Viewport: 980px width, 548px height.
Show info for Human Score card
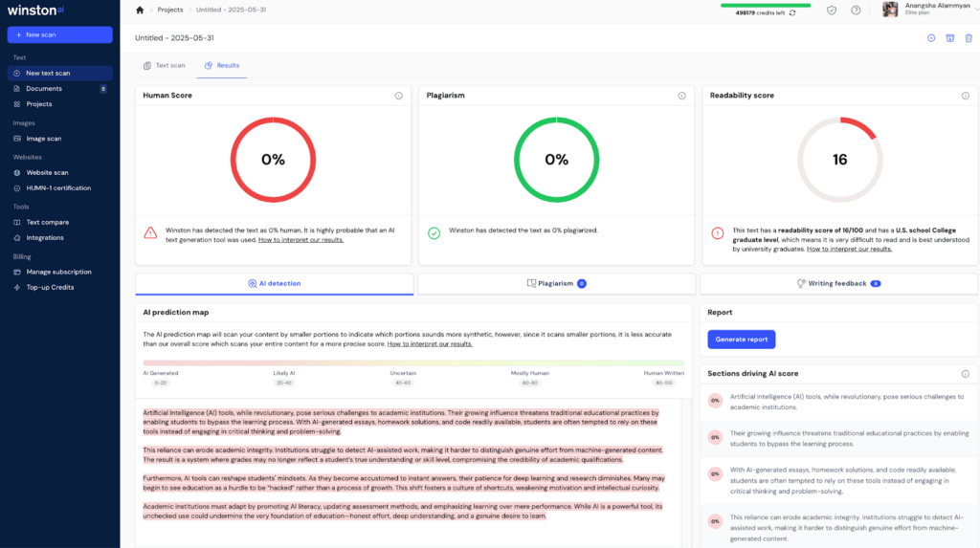[399, 96]
